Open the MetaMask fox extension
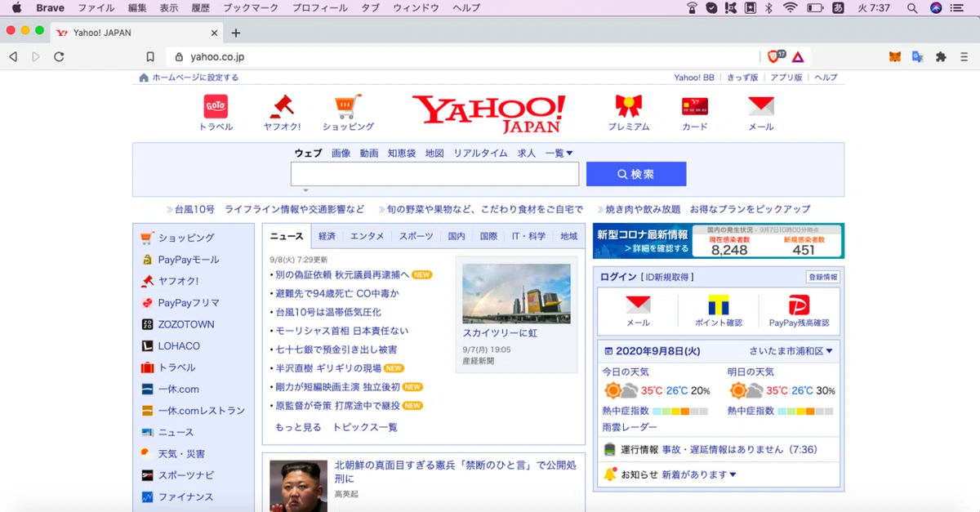980x512 pixels. (895, 57)
